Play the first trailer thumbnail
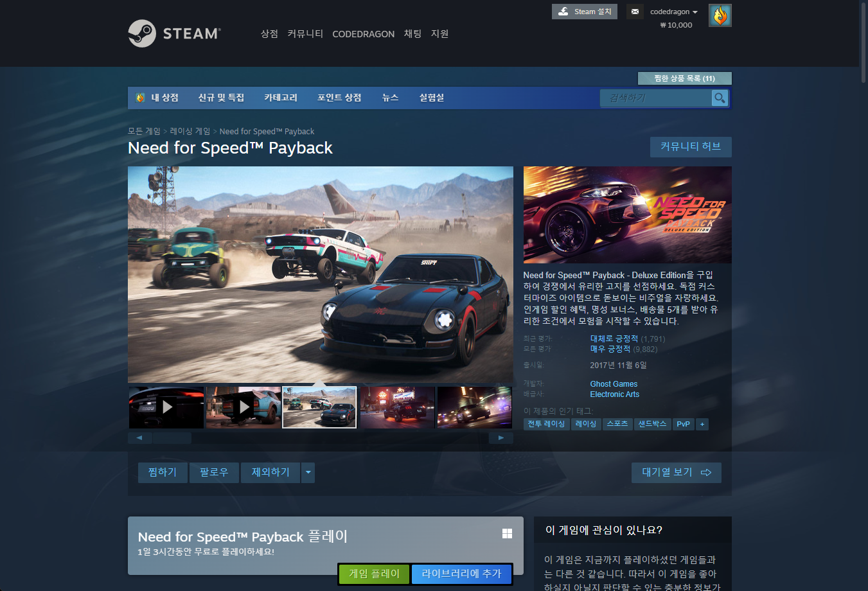The height and width of the screenshot is (591, 868). tap(166, 407)
